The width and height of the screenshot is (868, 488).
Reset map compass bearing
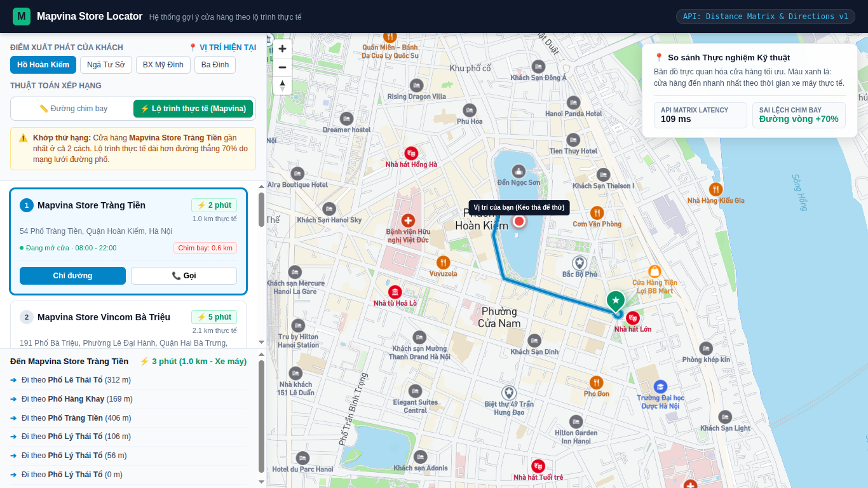point(283,85)
